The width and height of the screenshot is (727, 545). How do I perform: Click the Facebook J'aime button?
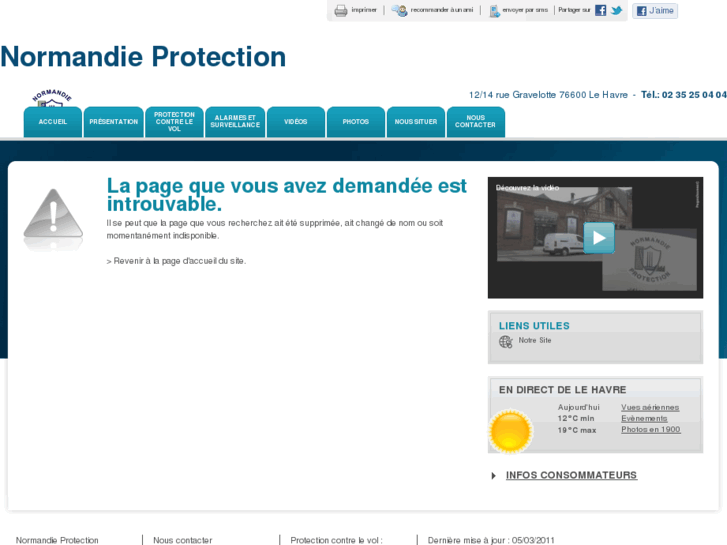(x=655, y=11)
